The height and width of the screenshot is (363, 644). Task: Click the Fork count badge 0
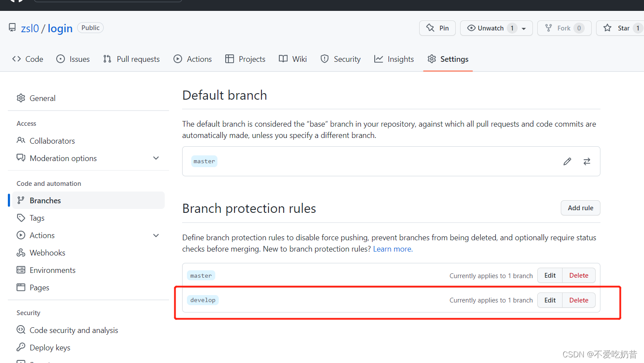[x=579, y=28]
